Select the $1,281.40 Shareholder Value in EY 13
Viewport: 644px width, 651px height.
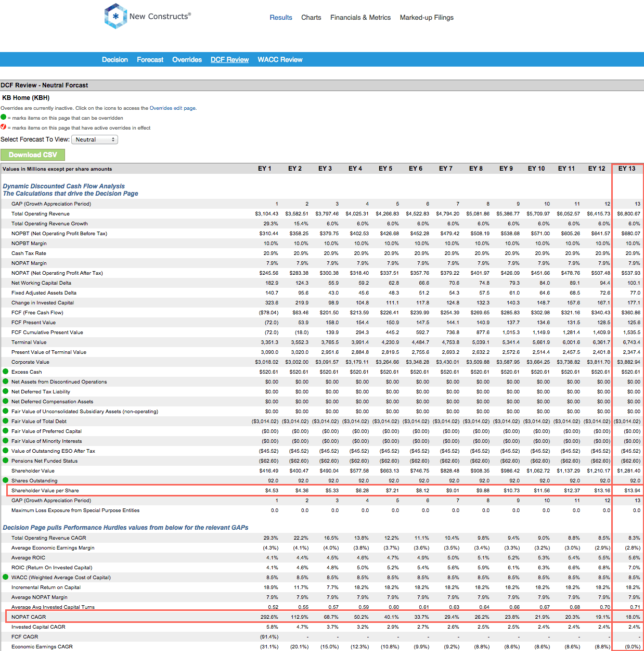629,471
